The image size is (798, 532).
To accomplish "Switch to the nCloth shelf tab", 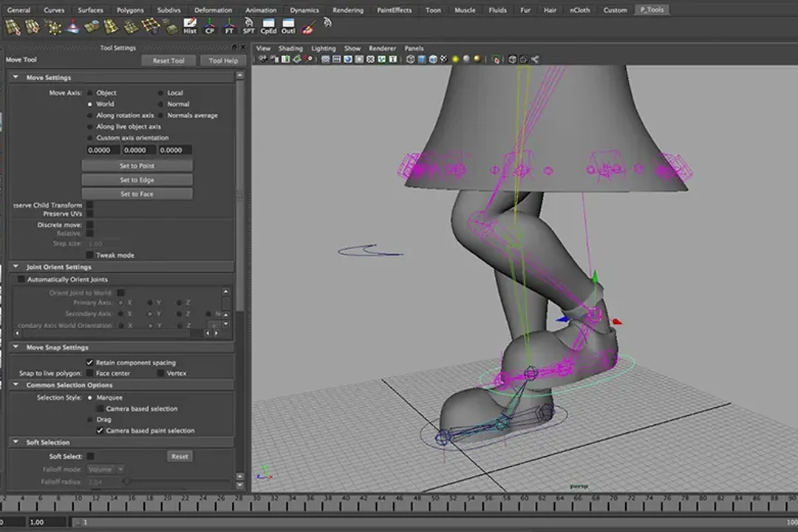I will [x=580, y=10].
